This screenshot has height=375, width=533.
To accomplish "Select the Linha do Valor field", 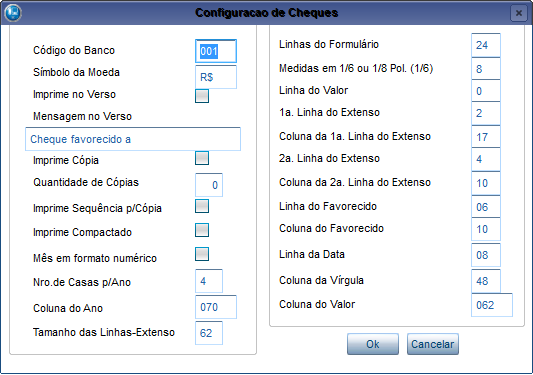I will pos(486,91).
